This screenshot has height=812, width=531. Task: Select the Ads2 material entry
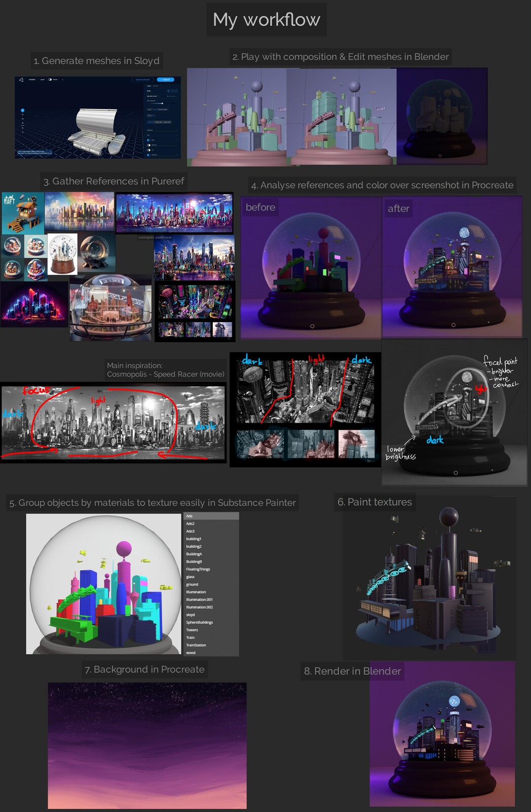[x=211, y=524]
